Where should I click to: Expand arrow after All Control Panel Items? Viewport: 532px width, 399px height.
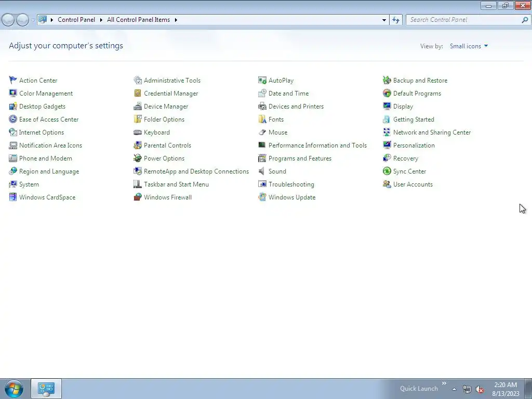tap(176, 20)
